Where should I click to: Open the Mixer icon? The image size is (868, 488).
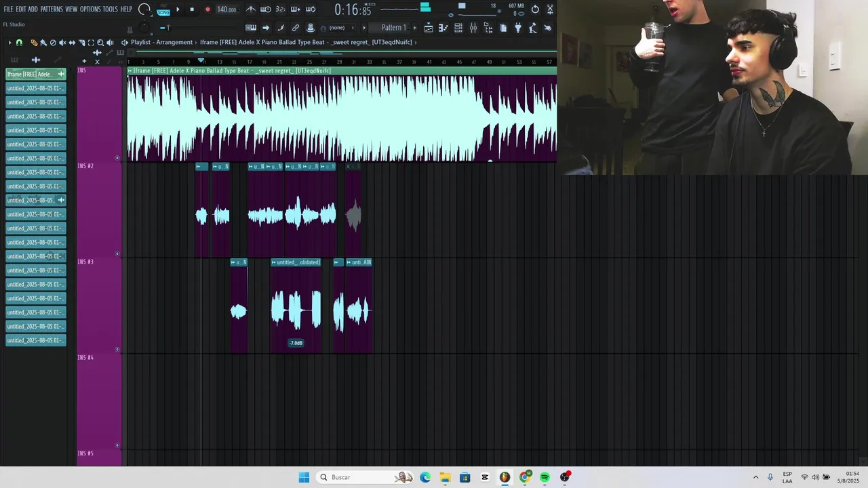click(473, 28)
